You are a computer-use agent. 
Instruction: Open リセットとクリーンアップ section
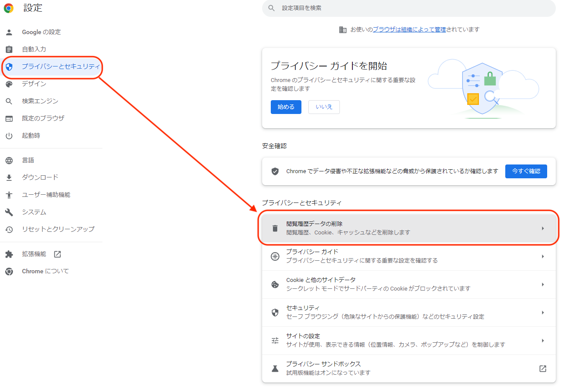pyautogui.click(x=58, y=229)
